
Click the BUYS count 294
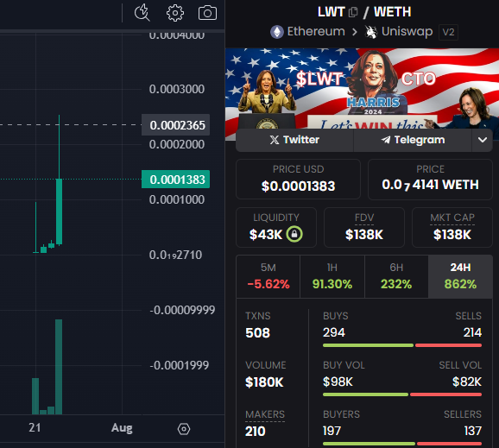334,332
